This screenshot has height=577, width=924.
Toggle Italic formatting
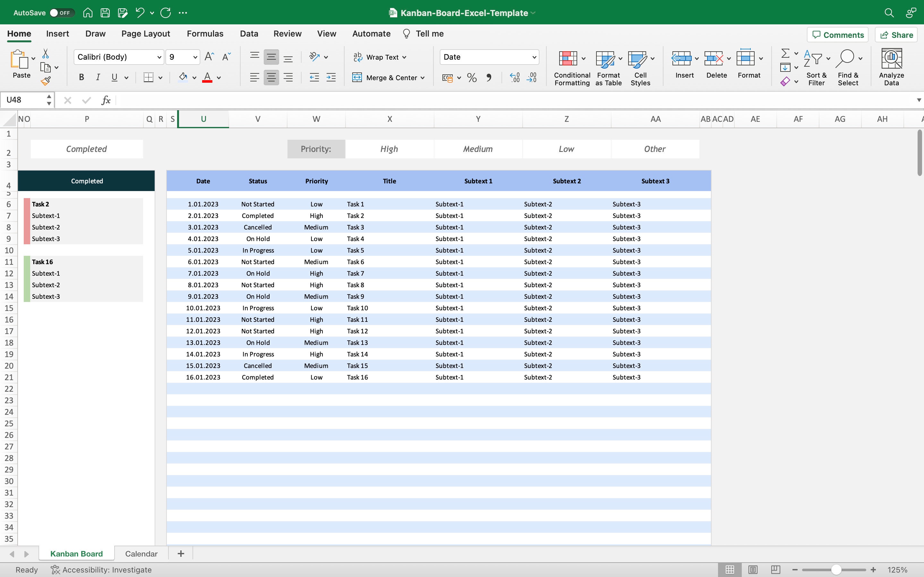coord(98,78)
